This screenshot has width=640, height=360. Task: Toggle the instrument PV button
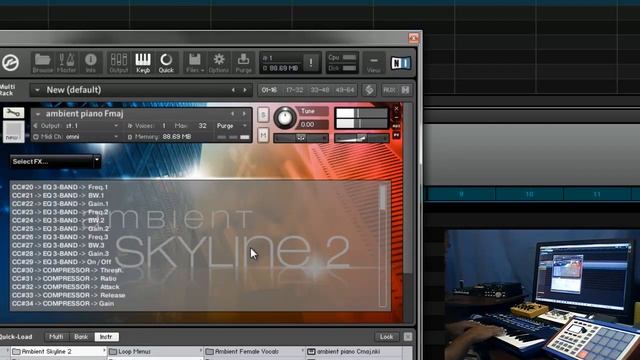tap(396, 135)
